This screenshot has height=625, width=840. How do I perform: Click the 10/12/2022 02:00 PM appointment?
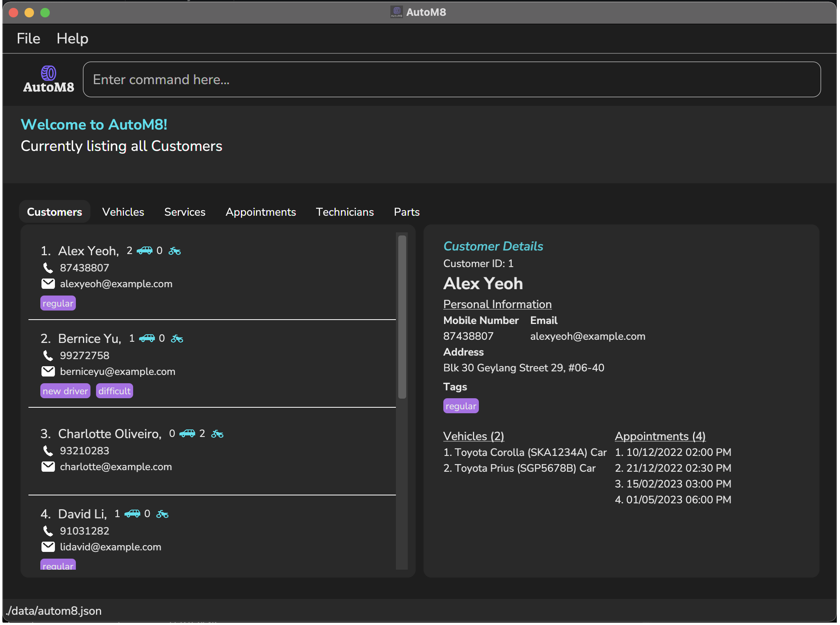(673, 452)
